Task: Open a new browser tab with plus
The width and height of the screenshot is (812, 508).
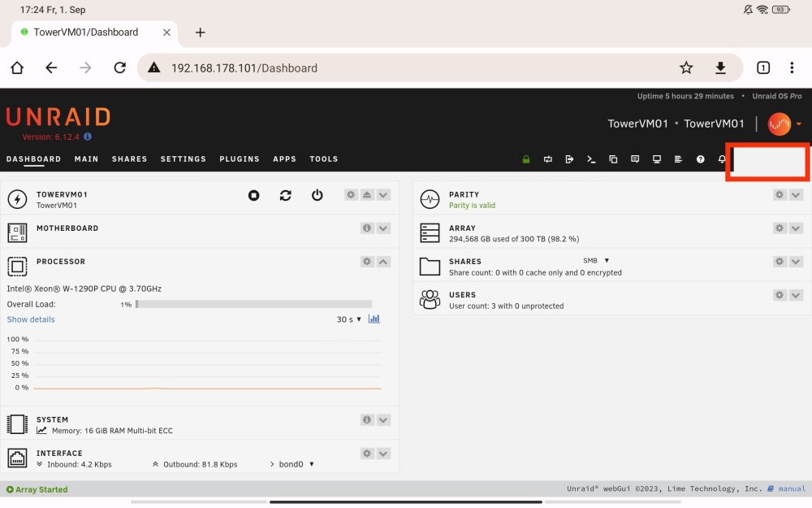Action: [201, 33]
